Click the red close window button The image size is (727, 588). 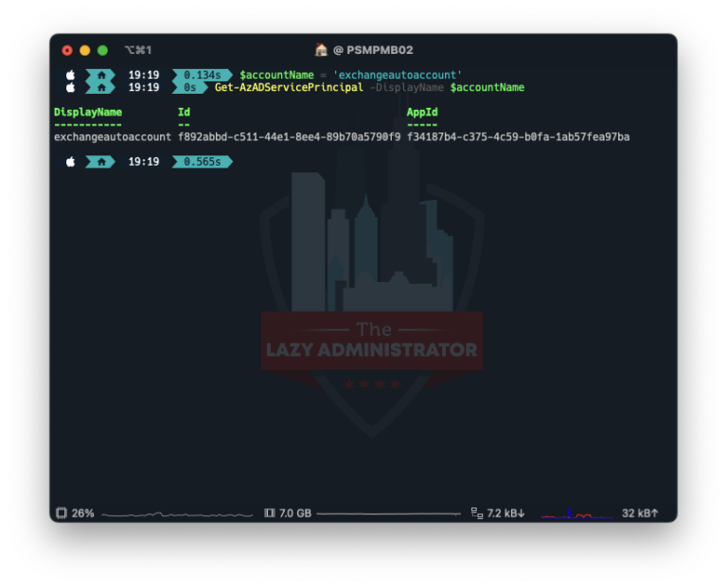click(x=67, y=50)
